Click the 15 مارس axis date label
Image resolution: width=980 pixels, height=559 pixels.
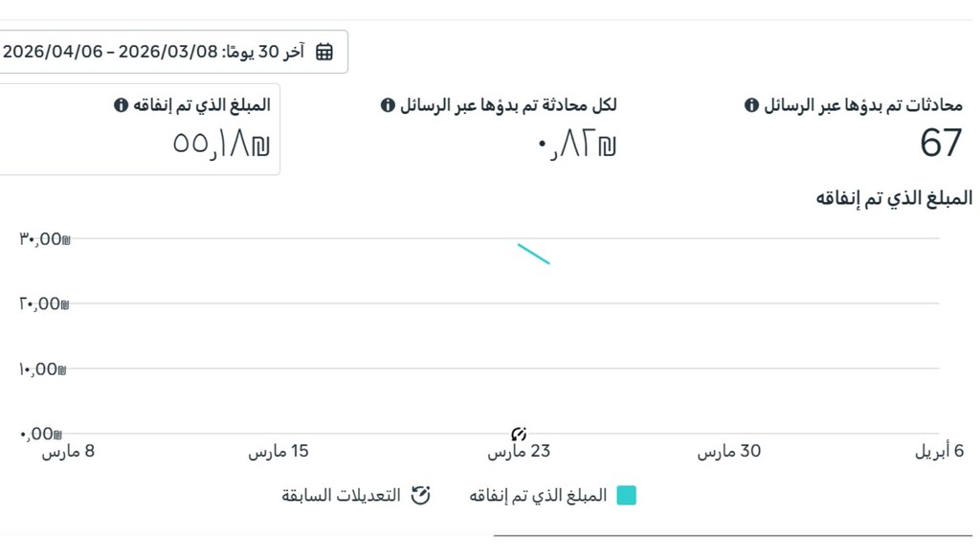pos(278,452)
